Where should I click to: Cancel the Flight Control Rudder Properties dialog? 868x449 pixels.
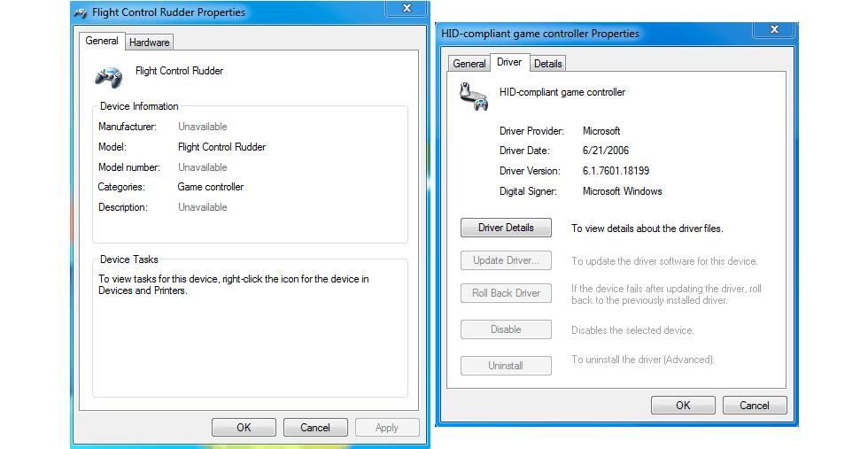pyautogui.click(x=315, y=428)
